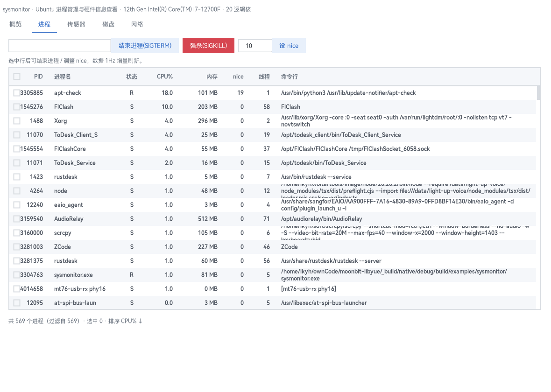Click the 512 MB memory cell
This screenshot has width=551, height=392.
click(x=208, y=219)
